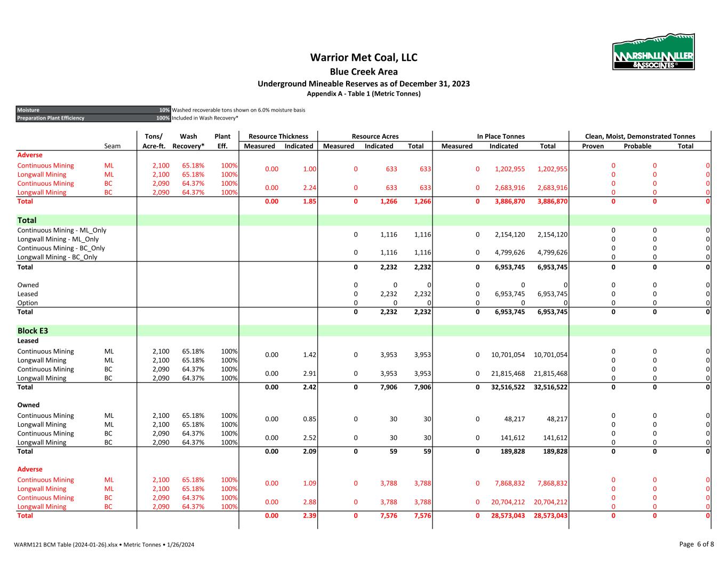Select the "Resource Thickness" column group header
This screenshot has width=728, height=563.
(278, 137)
